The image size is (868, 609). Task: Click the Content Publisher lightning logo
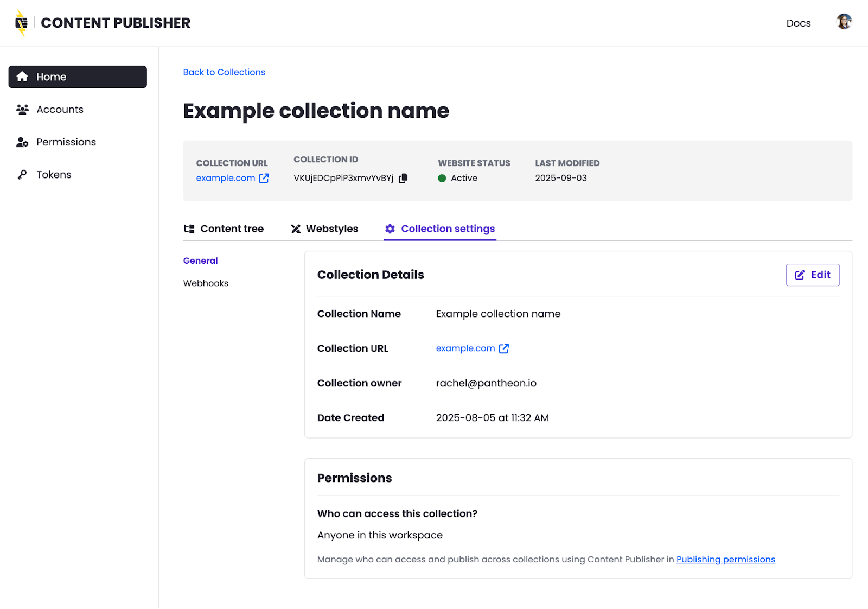tap(21, 23)
